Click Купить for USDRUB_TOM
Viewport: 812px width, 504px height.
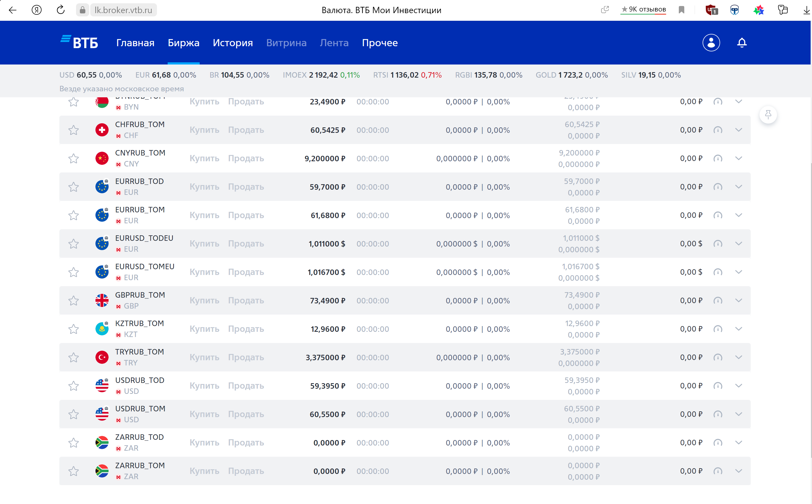point(204,414)
